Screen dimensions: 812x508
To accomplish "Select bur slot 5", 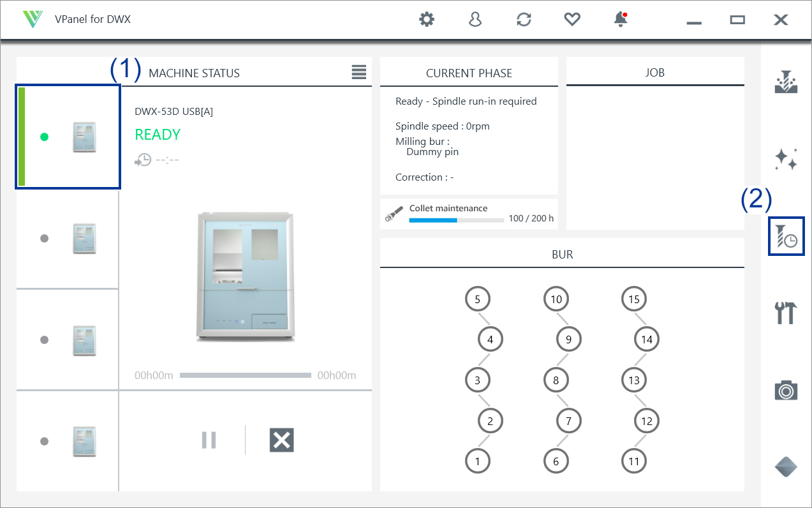I will 478,299.
